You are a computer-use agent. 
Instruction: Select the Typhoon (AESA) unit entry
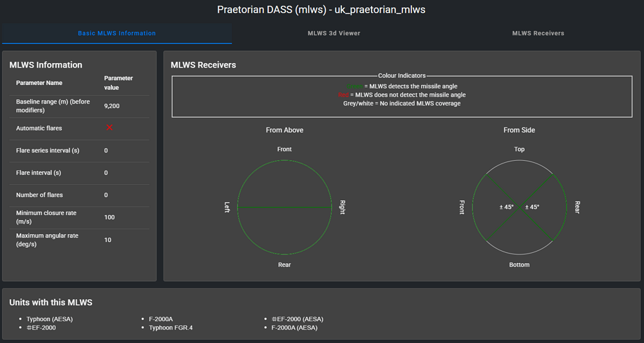[49, 319]
